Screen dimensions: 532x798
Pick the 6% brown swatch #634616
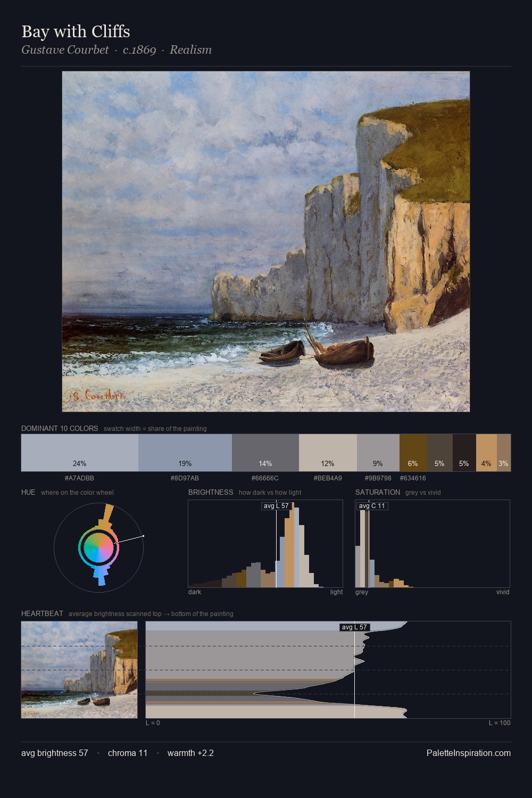[413, 453]
